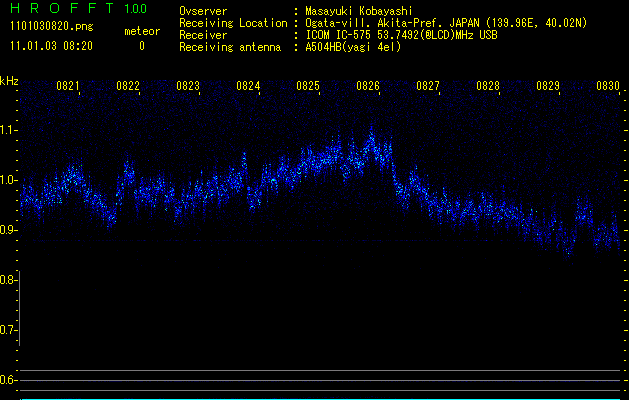Screen dimensions: 629x400
Task: Click the 0822 time marker
Action: point(128,87)
